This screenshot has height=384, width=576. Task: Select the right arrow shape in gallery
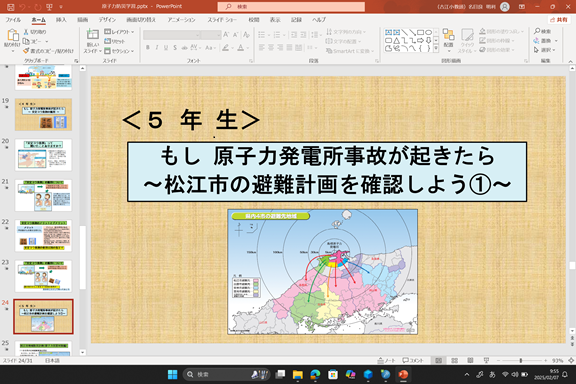pyautogui.click(x=420, y=41)
